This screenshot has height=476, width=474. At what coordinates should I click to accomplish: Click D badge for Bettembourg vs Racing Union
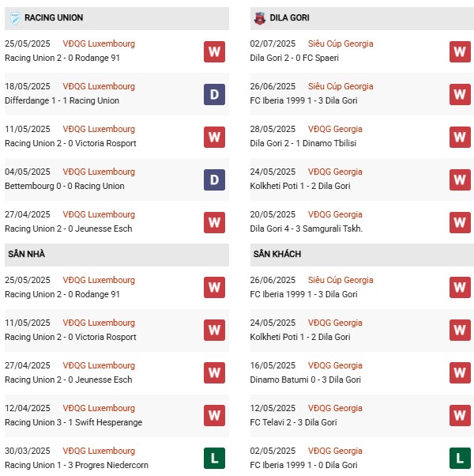[214, 179]
